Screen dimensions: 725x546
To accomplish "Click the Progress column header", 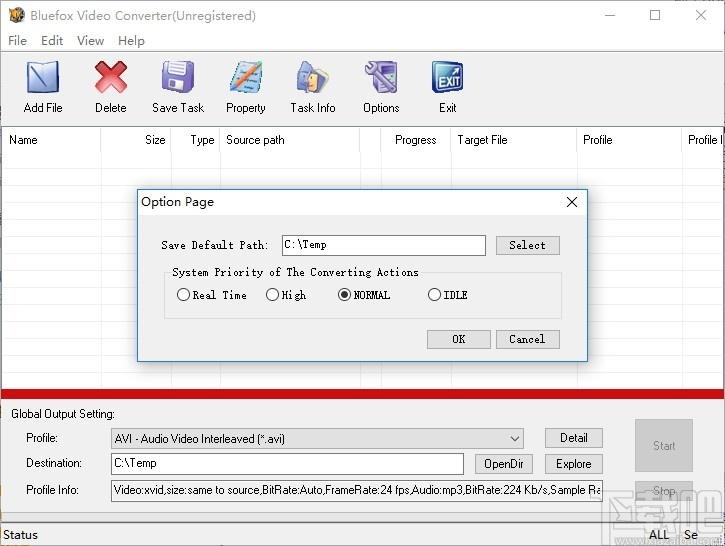I will coord(415,140).
